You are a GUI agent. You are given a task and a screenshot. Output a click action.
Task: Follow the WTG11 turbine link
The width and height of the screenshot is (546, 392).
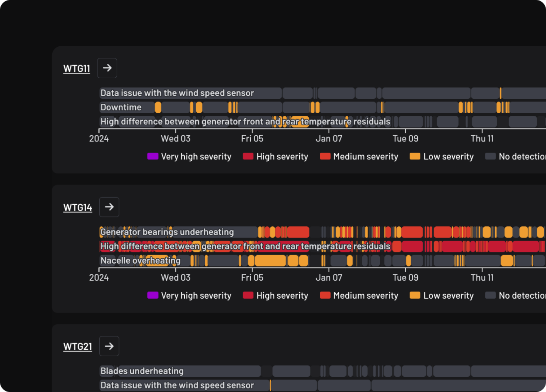point(76,69)
